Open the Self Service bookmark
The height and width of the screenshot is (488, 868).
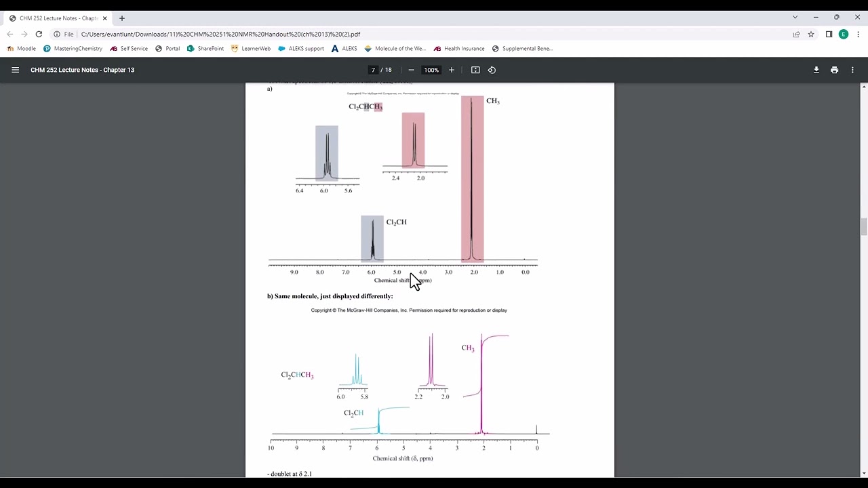tap(129, 49)
